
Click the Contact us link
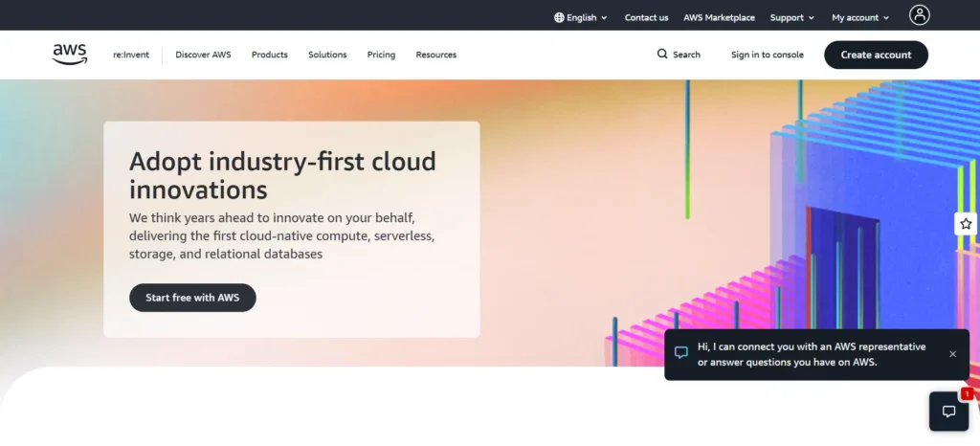[x=646, y=17]
